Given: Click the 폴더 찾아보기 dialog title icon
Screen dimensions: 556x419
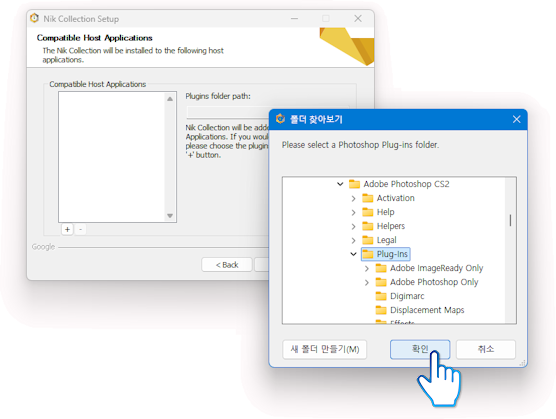Looking at the screenshot, I should [x=280, y=119].
